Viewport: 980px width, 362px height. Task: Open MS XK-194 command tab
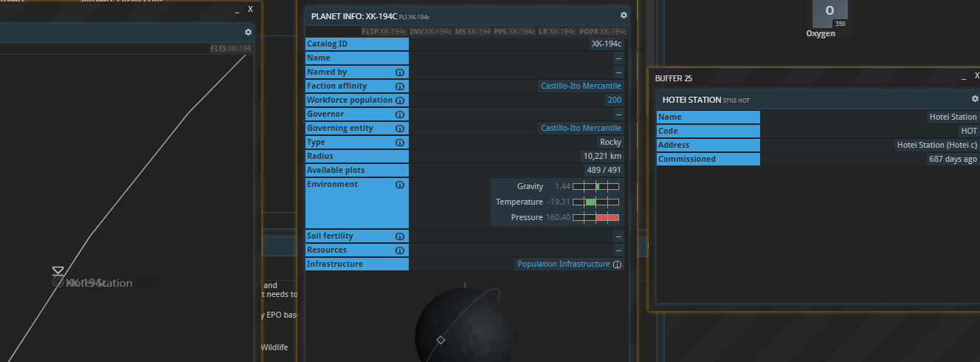tap(472, 32)
